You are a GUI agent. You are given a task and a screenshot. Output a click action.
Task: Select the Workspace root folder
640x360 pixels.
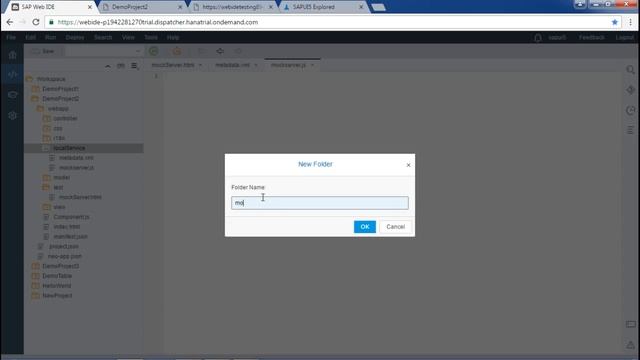(x=51, y=79)
